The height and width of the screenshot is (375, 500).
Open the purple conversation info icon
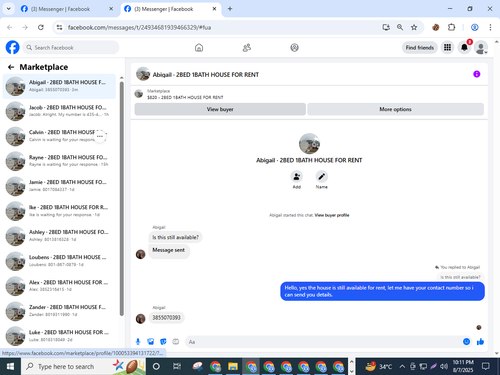click(477, 74)
